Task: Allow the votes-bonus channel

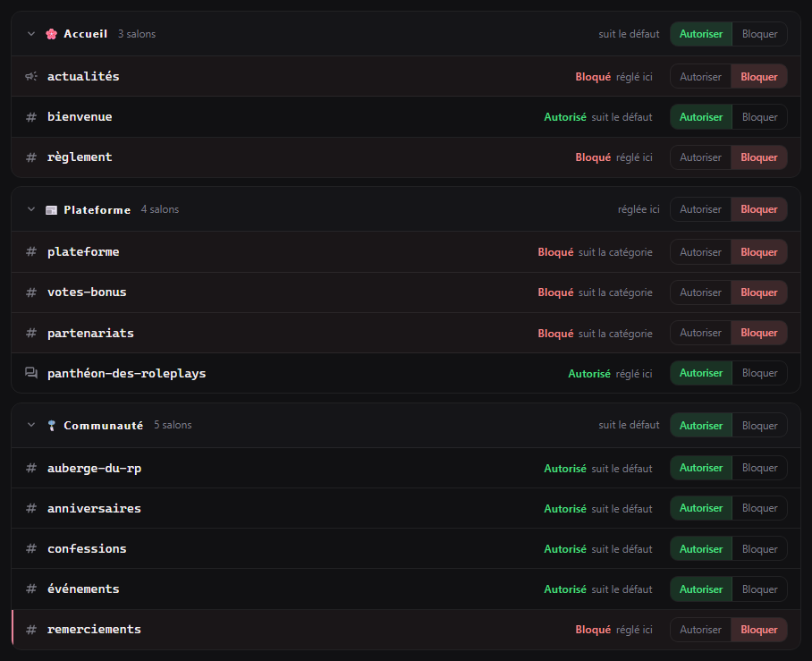Action: tap(700, 292)
